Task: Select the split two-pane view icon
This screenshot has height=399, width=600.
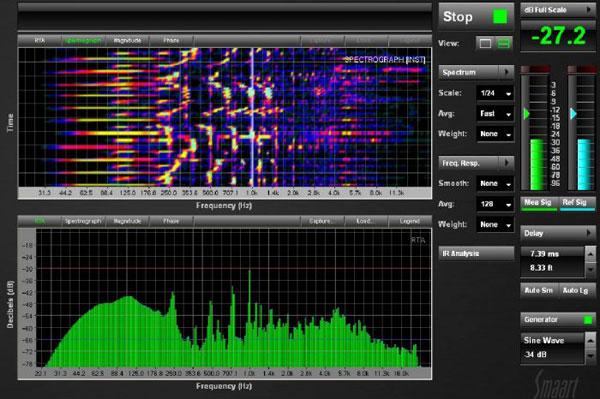Action: (x=503, y=43)
